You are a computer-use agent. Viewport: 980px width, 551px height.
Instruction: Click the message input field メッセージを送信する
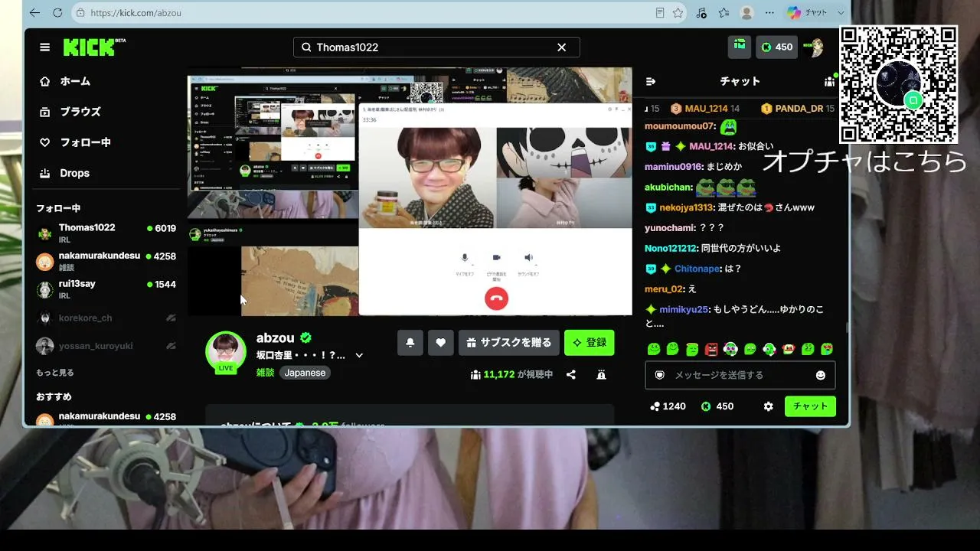point(740,375)
